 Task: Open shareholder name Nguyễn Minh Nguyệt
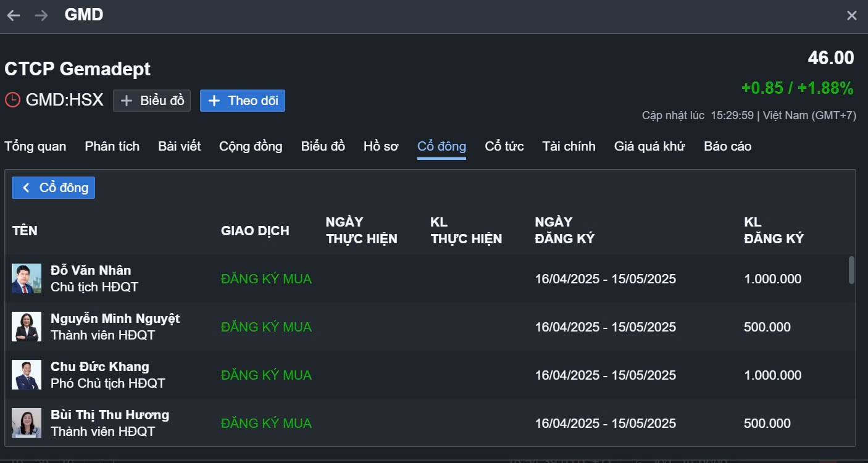[115, 319]
